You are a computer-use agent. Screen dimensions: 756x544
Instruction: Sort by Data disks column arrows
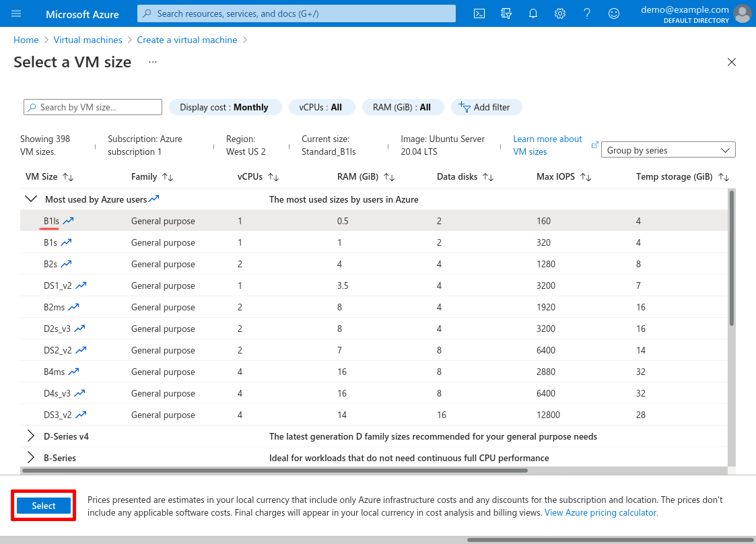[488, 177]
